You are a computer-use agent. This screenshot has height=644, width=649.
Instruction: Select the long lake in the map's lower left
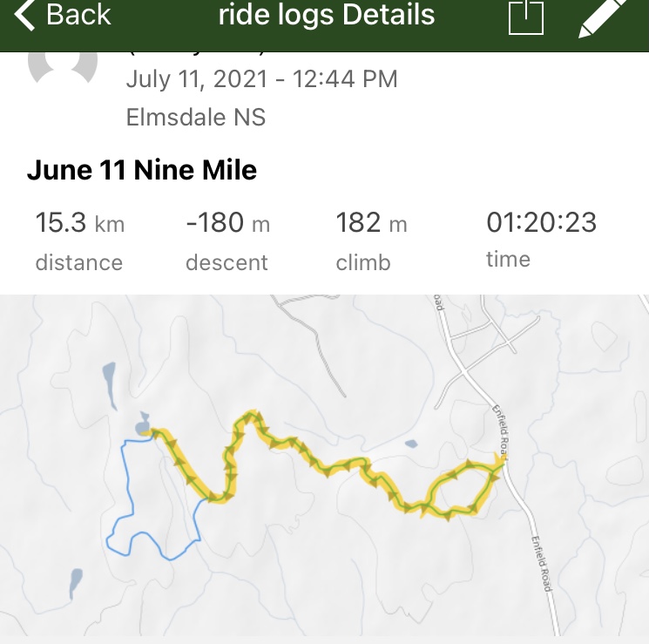[76, 579]
